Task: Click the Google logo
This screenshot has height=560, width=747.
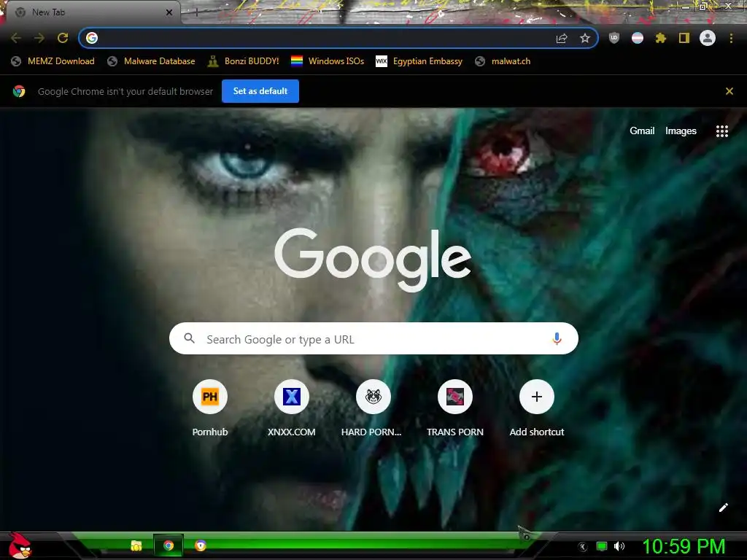Action: [x=373, y=260]
